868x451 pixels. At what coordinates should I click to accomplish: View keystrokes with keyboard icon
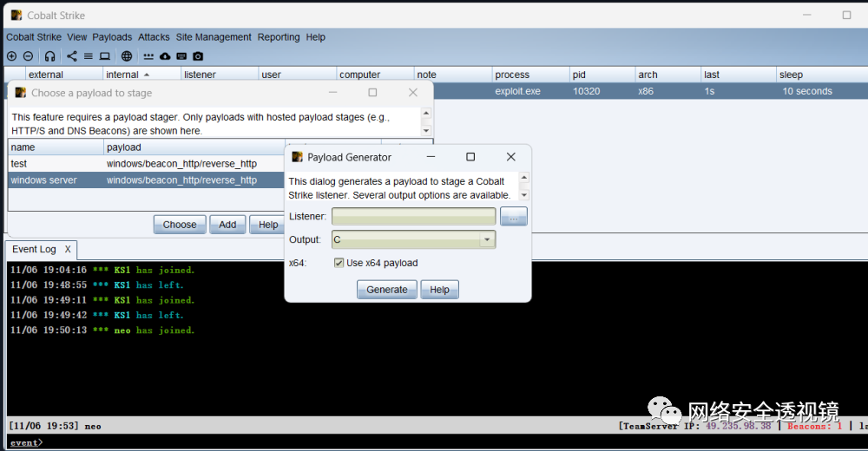pyautogui.click(x=181, y=56)
